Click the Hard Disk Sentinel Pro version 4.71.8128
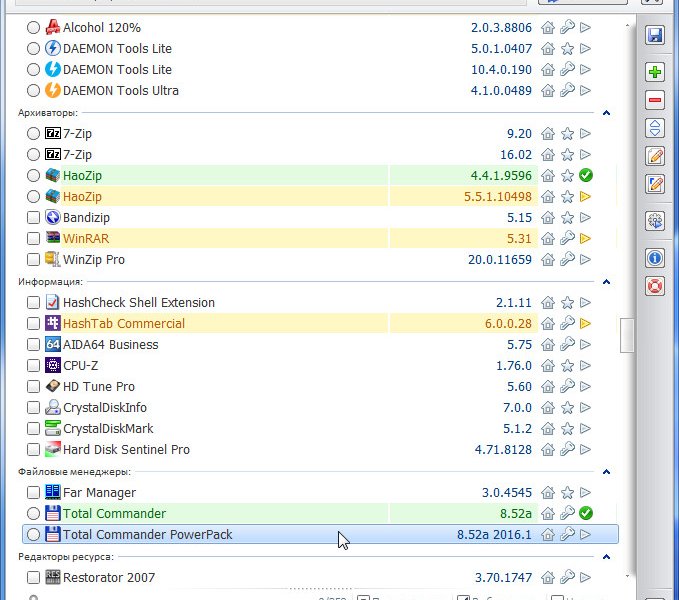The width and height of the screenshot is (679, 600). (503, 450)
